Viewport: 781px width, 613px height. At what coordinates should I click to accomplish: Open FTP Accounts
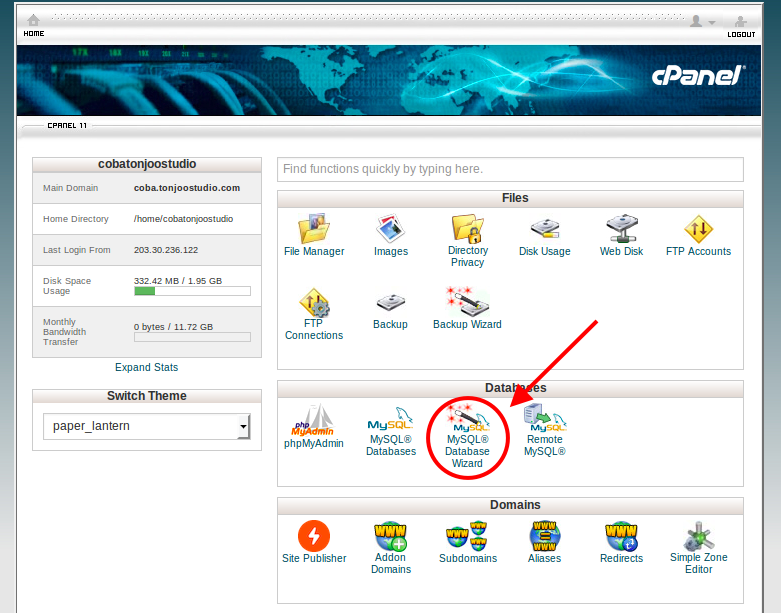(698, 235)
